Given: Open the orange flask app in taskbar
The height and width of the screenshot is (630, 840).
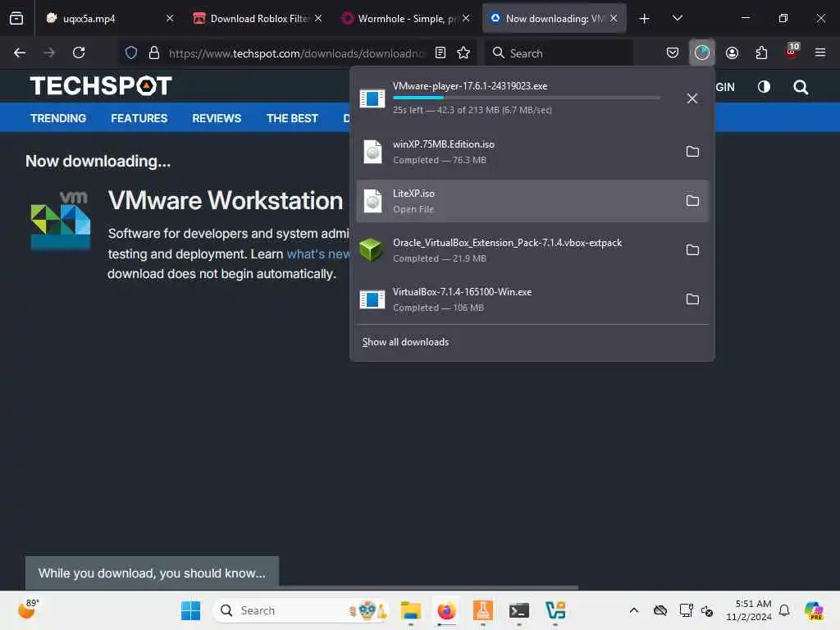Looking at the screenshot, I should pos(482,610).
